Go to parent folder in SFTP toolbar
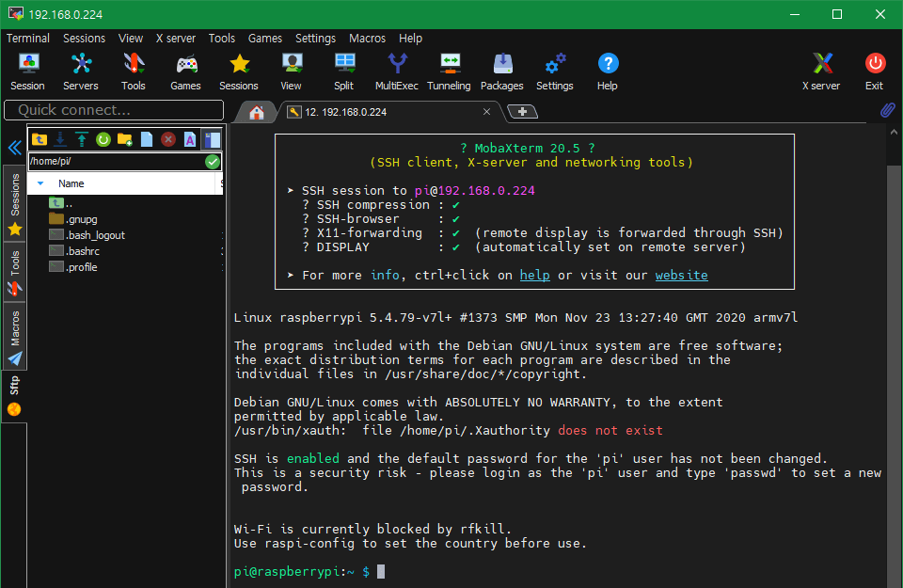 40,139
